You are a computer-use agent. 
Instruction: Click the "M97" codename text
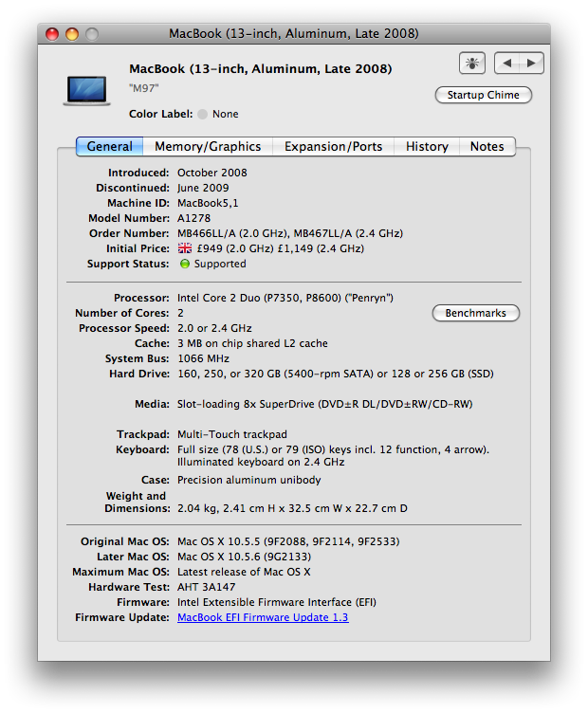(144, 88)
